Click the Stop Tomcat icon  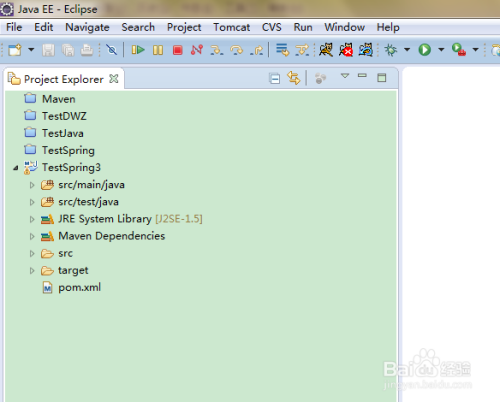[x=346, y=50]
